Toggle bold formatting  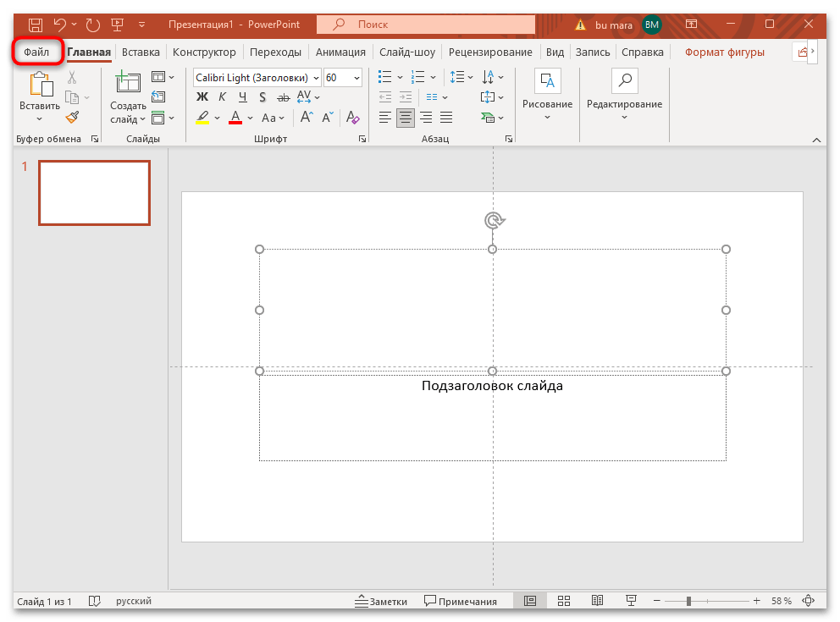pos(202,96)
